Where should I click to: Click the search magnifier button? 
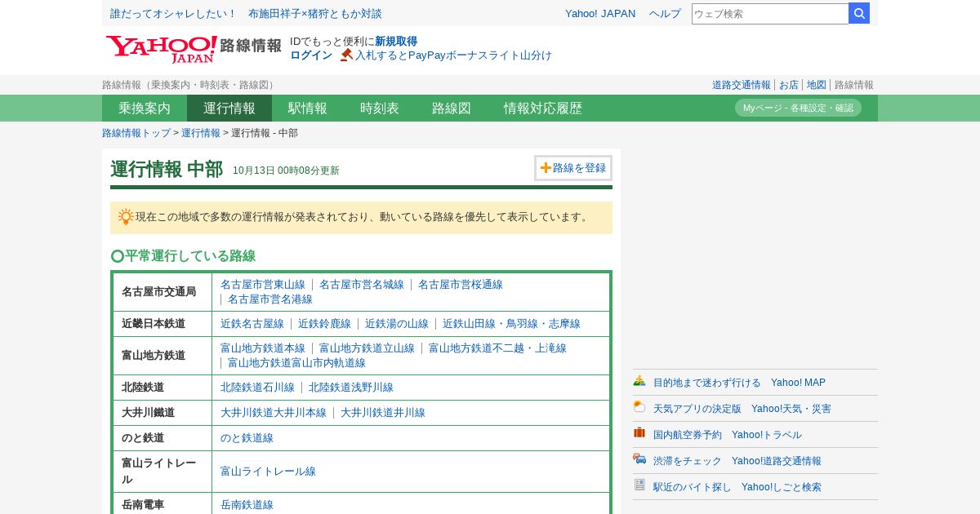point(859,13)
